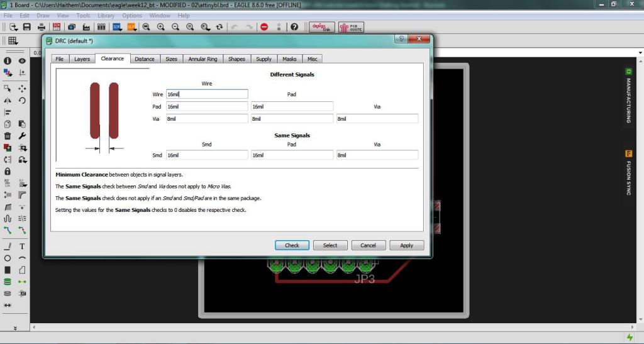Select the Show (eye) tool

pos(22,61)
